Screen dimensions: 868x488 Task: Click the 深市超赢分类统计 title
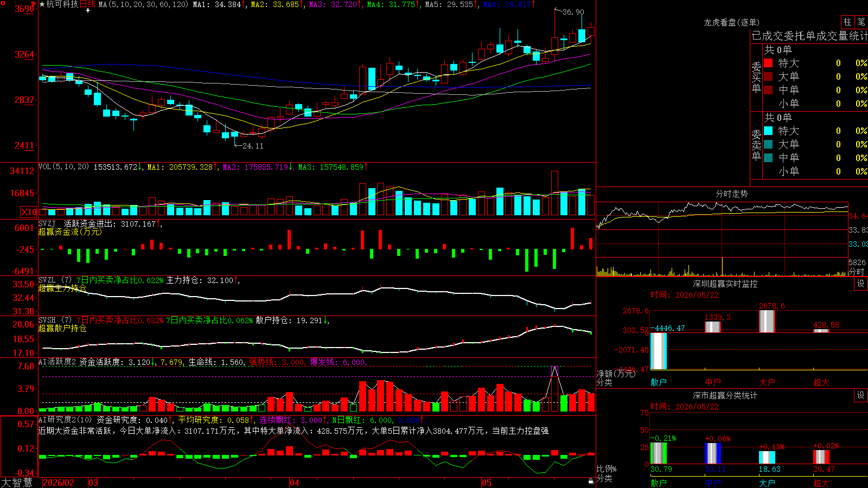pos(725,395)
